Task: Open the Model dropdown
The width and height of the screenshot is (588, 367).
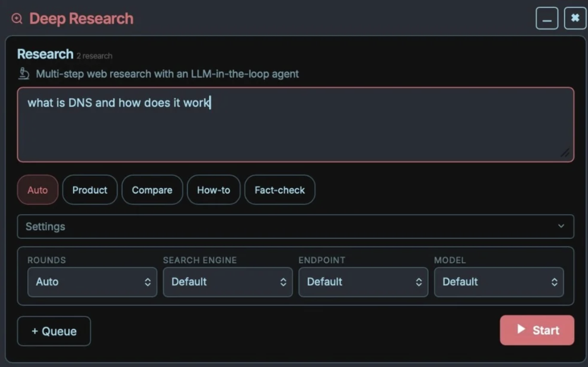Action: (499, 282)
